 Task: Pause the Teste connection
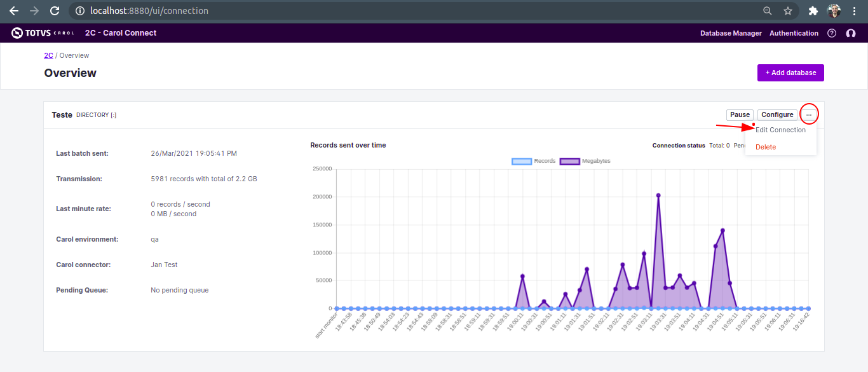pos(740,114)
